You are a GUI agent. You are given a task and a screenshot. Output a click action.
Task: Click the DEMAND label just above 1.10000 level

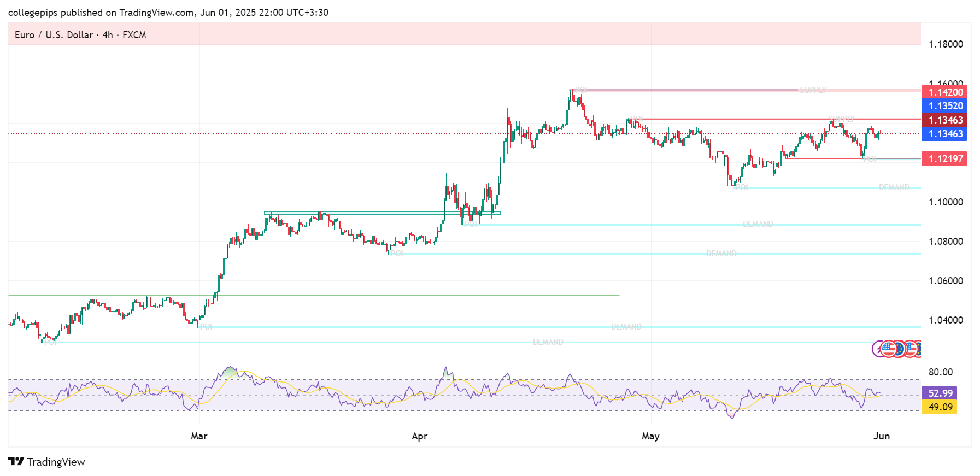894,187
